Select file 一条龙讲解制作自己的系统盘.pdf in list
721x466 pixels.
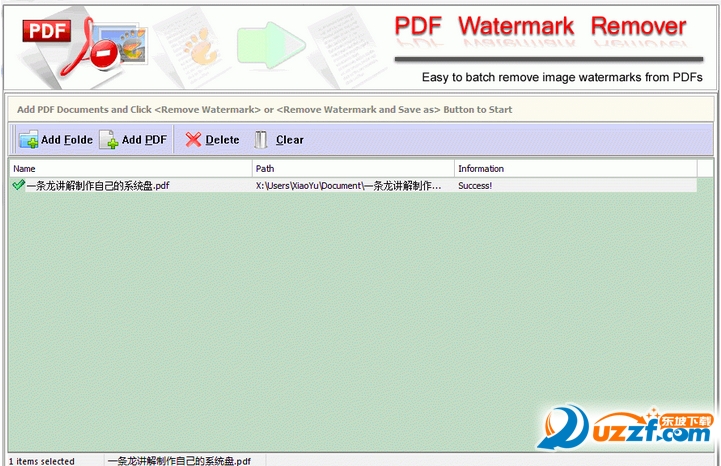point(97,185)
